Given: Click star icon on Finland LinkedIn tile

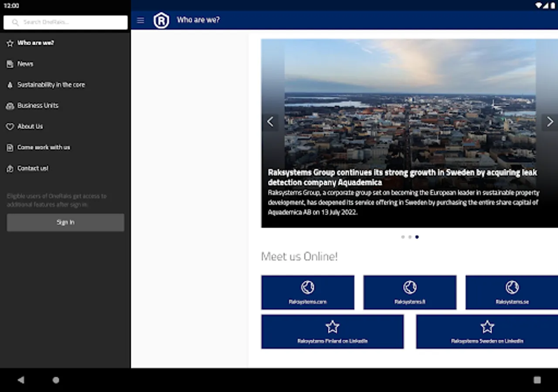Looking at the screenshot, I should click(333, 327).
